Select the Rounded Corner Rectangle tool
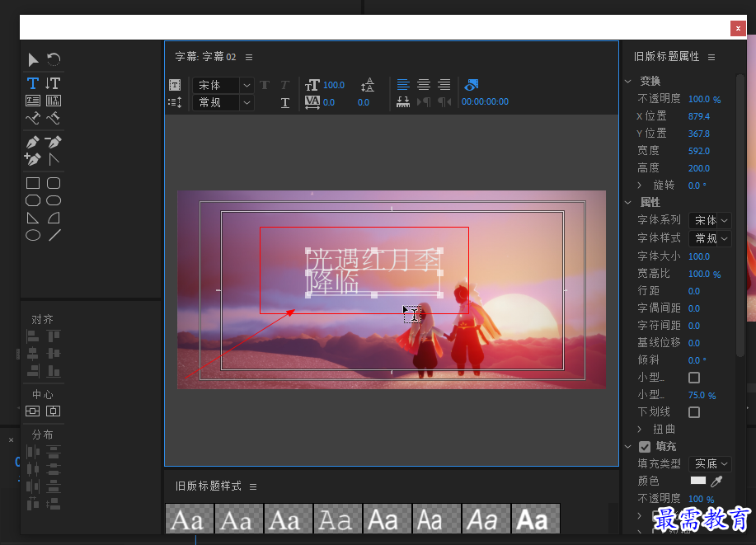Screen dimensions: 756x545 [x=54, y=183]
